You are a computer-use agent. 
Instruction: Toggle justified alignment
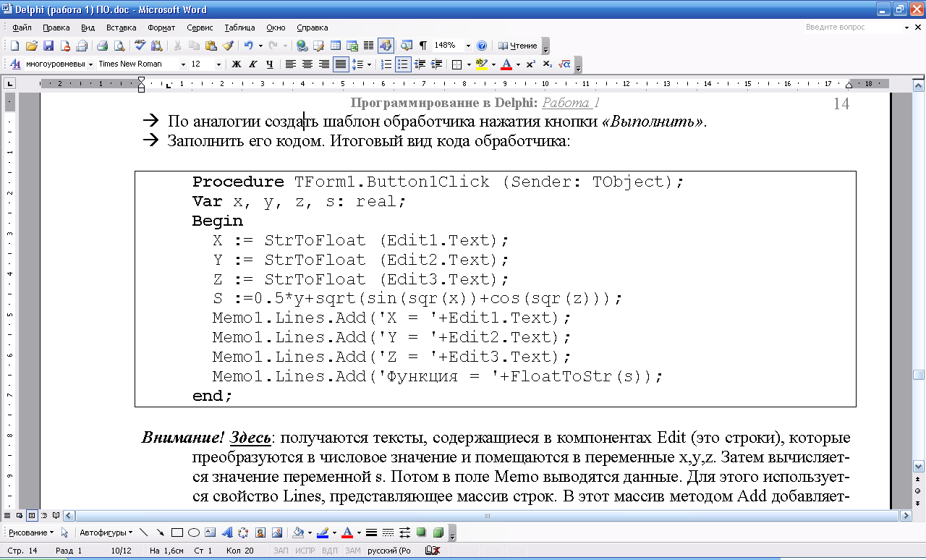coord(341,64)
